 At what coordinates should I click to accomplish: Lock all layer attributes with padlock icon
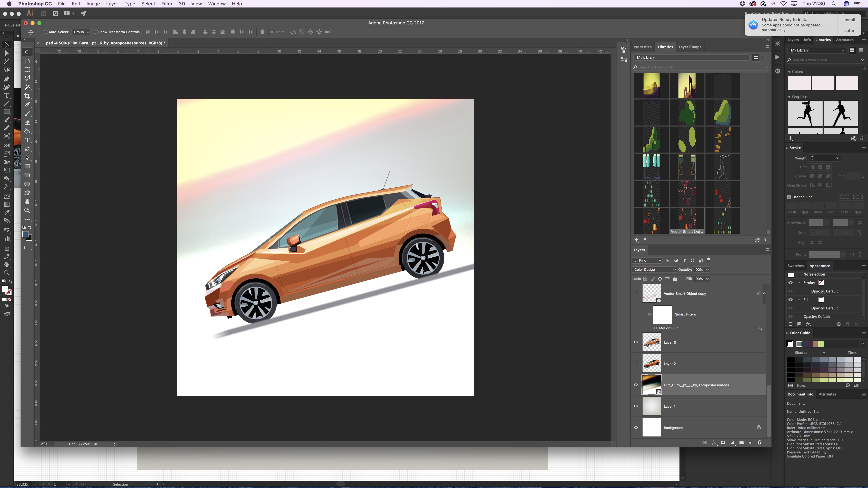point(675,279)
